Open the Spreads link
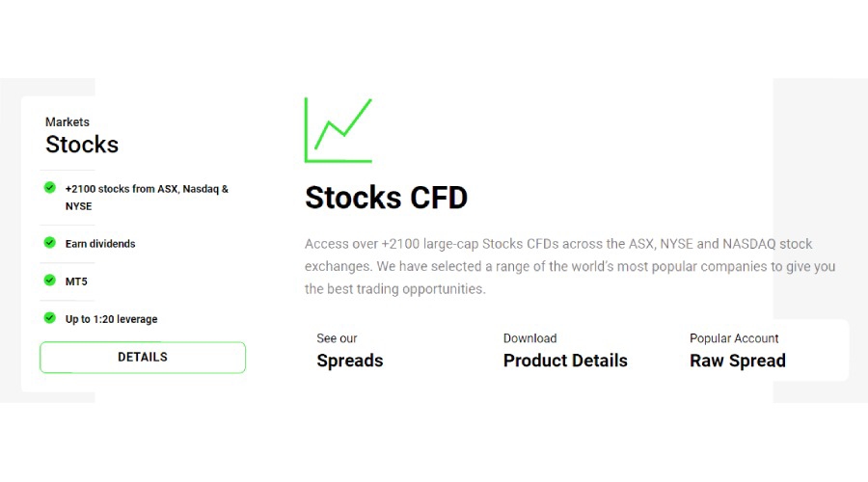Image resolution: width=868 pixels, height=482 pixels. (350, 361)
